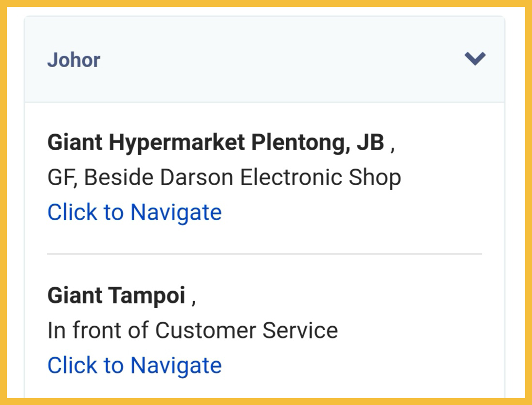Click the word Giant in the Tampoi heading
The height and width of the screenshot is (405, 532).
75,296
